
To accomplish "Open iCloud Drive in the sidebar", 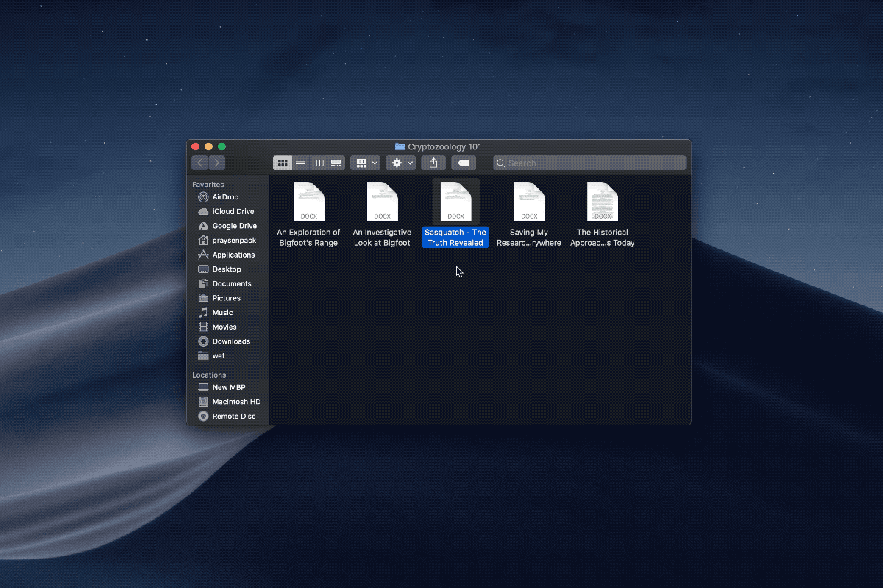I will [233, 211].
